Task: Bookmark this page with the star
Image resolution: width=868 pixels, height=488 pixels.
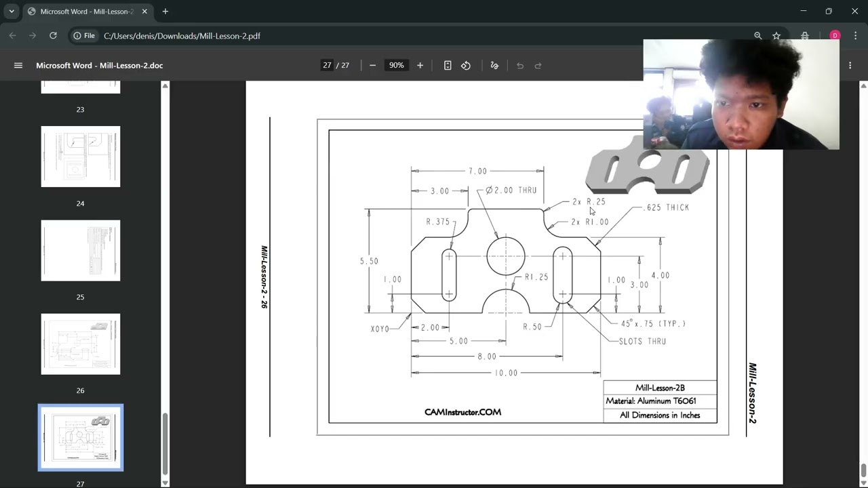Action: 776,35
